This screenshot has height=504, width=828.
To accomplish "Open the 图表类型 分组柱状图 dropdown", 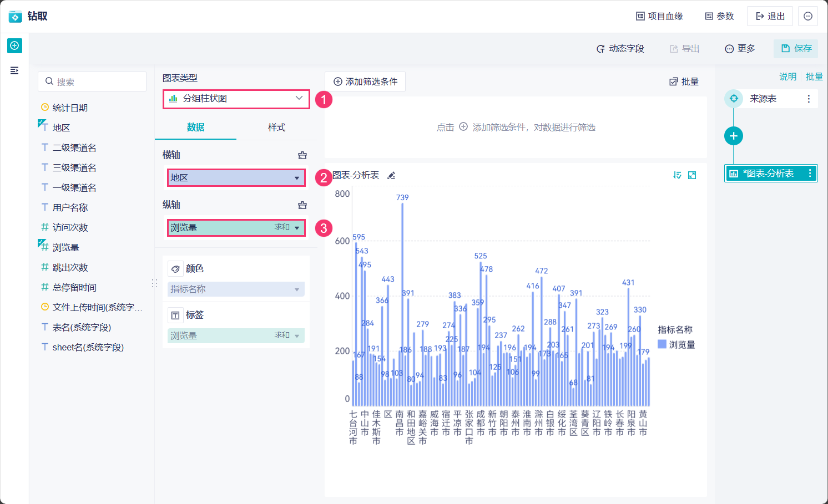I will [x=236, y=99].
